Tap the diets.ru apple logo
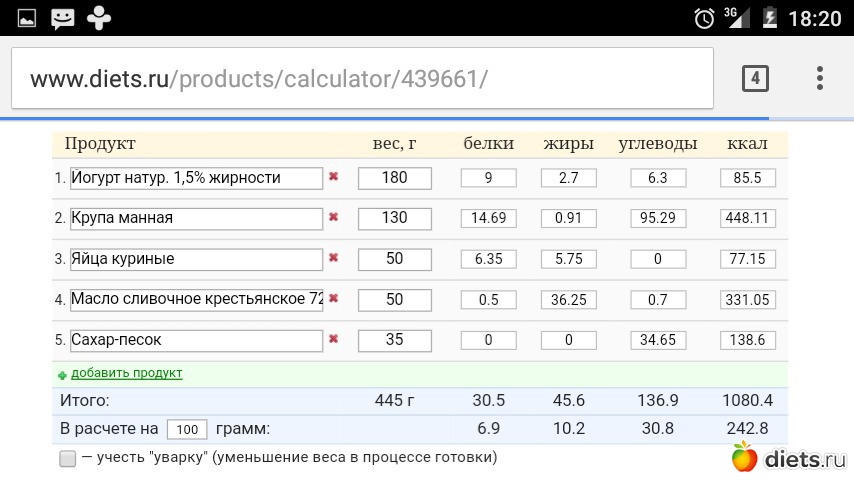854x480 pixels. tap(744, 459)
